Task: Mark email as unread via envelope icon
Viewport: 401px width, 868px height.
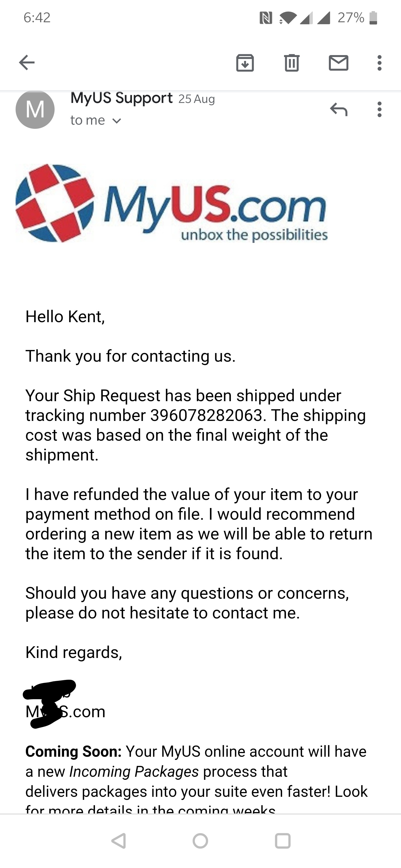Action: coord(339,63)
